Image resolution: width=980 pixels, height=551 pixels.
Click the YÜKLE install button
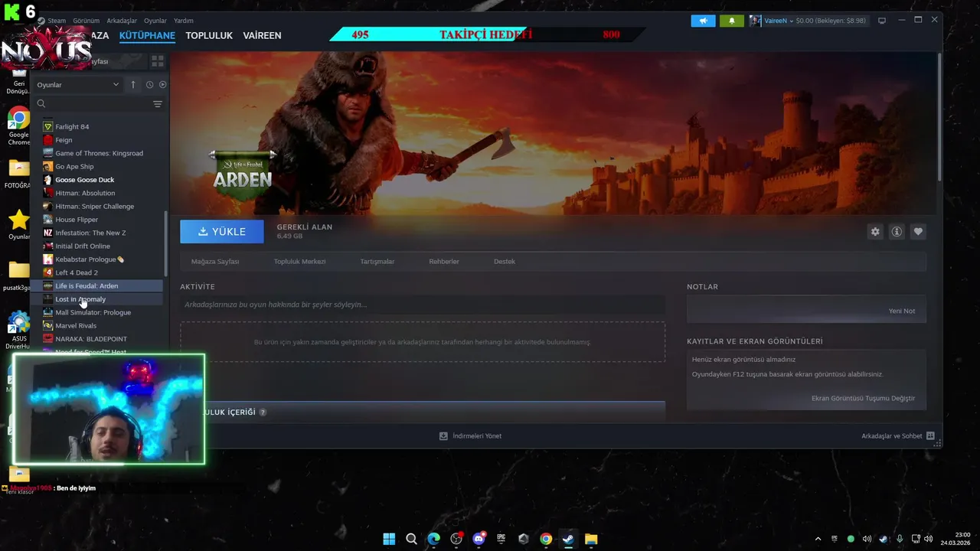(222, 232)
